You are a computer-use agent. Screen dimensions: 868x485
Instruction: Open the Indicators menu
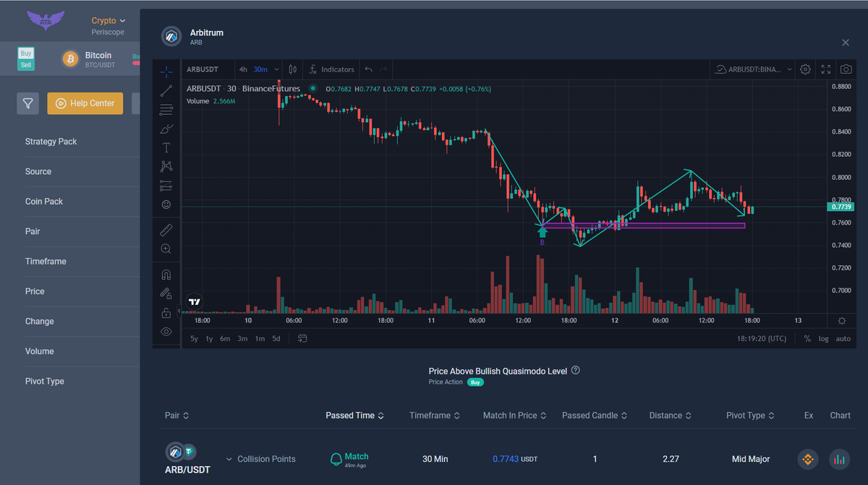click(x=331, y=69)
